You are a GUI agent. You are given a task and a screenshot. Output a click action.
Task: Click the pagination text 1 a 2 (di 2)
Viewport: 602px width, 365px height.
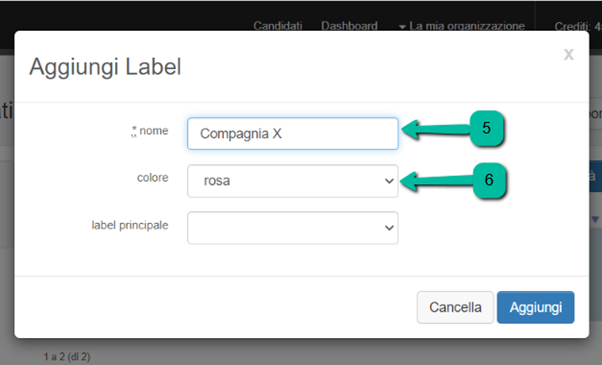click(67, 357)
